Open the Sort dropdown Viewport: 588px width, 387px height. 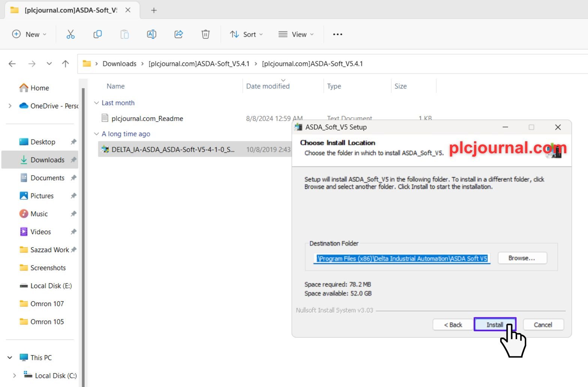(x=246, y=34)
